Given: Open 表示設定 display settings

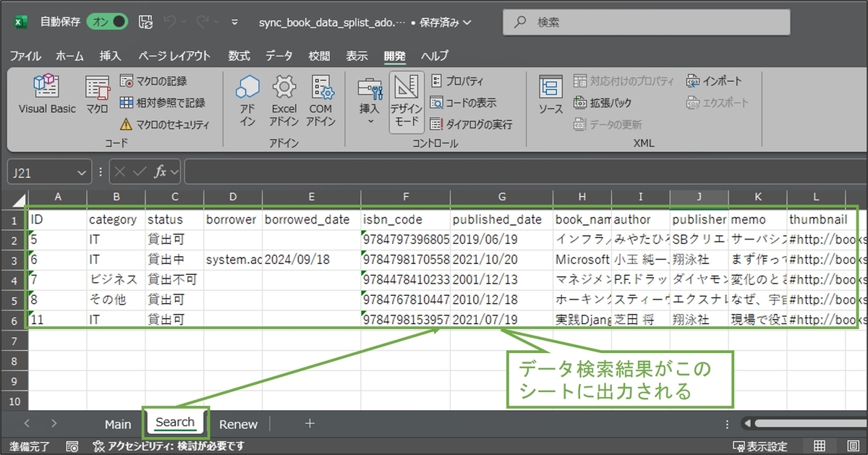Looking at the screenshot, I should pyautogui.click(x=759, y=446).
